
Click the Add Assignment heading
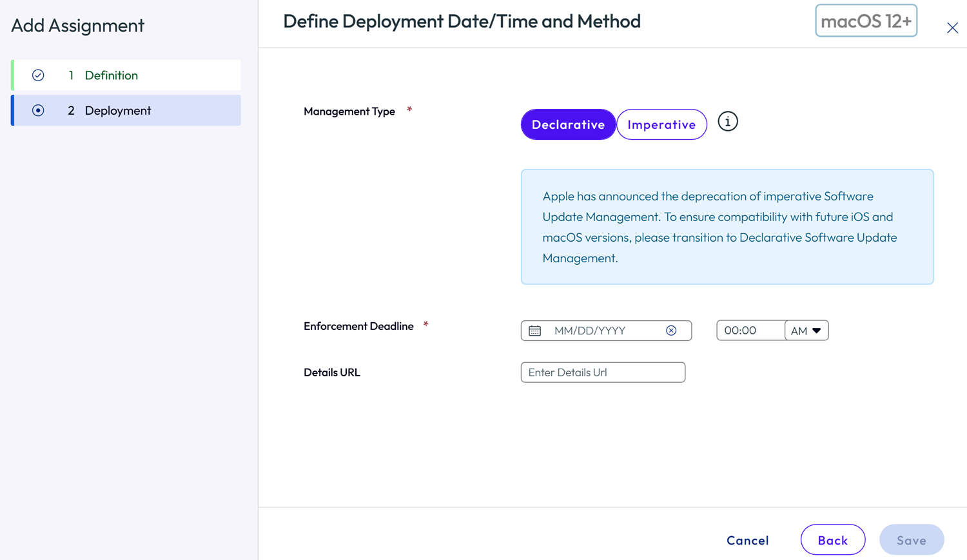click(x=77, y=26)
